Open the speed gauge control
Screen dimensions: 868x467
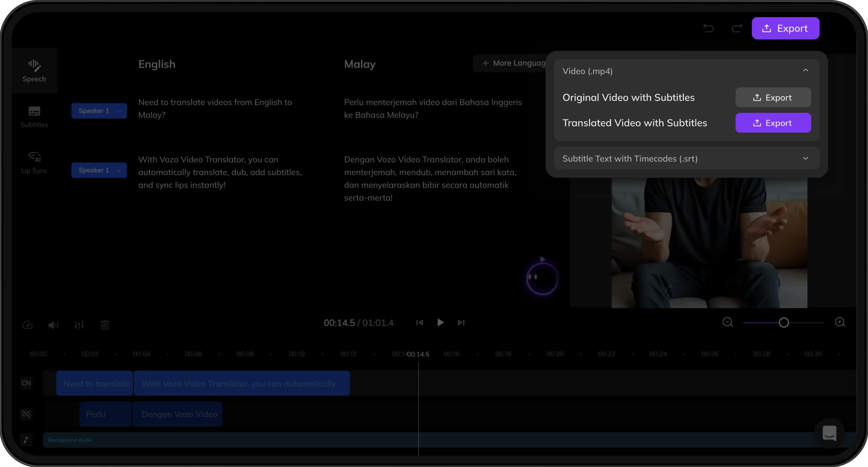pyautogui.click(x=27, y=325)
